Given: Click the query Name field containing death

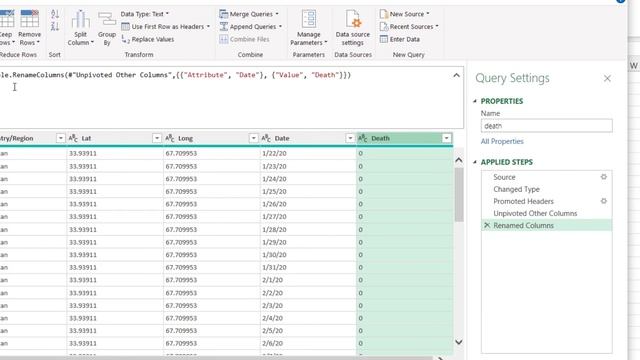Looking at the screenshot, I should tap(547, 126).
